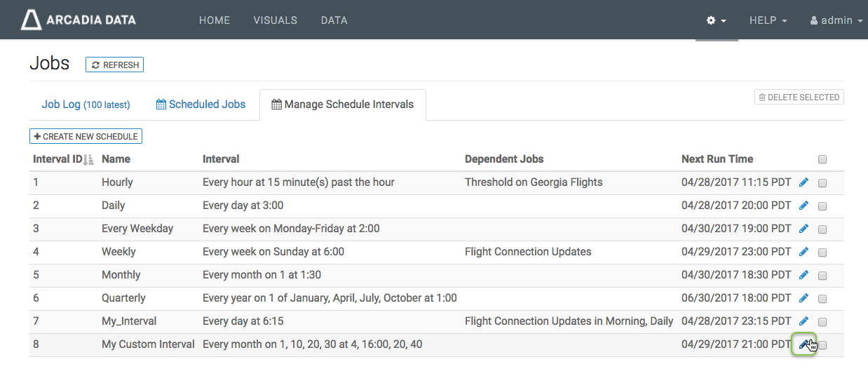Go to VISUALS in the top navigation

tap(275, 20)
